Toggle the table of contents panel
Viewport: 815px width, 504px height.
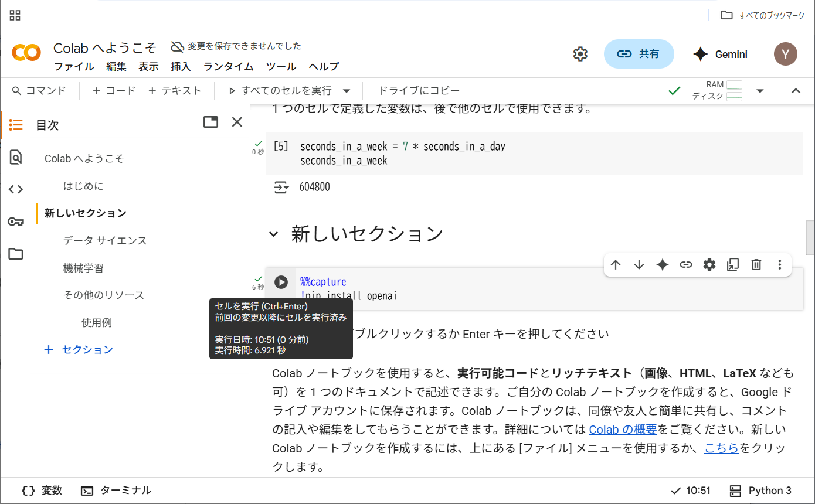[16, 125]
